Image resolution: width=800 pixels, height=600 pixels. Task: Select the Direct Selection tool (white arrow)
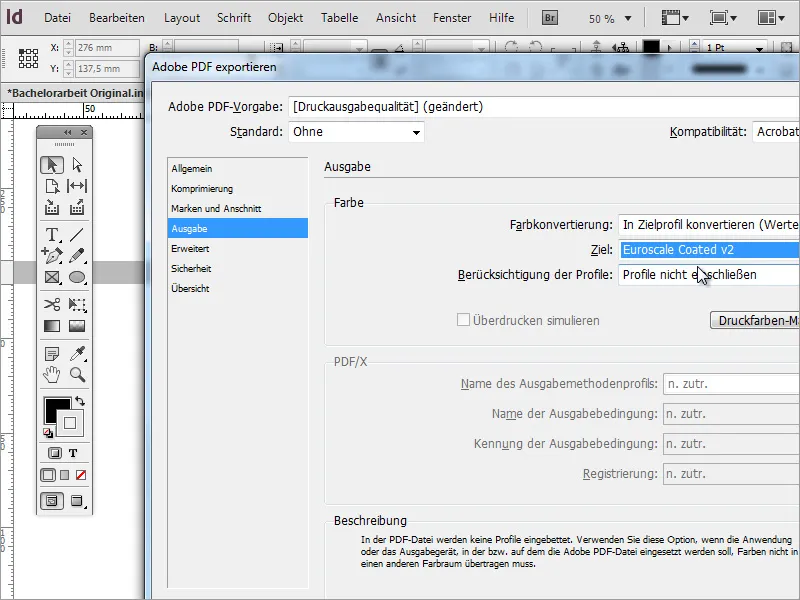point(77,165)
